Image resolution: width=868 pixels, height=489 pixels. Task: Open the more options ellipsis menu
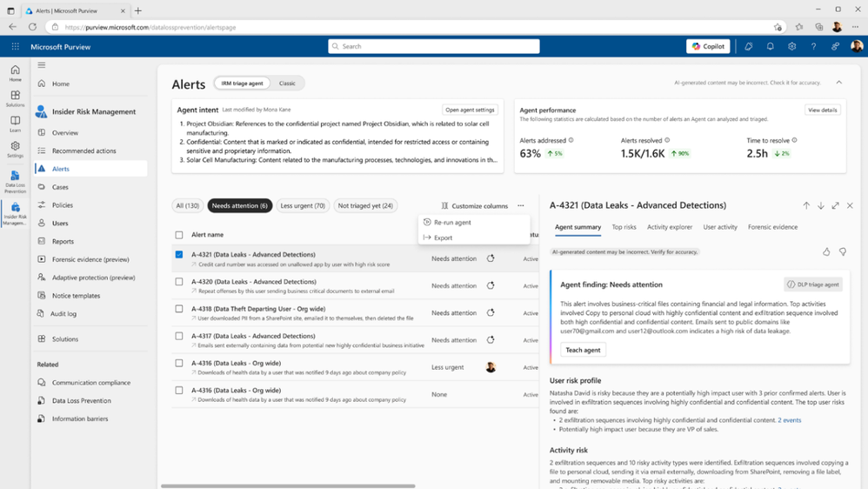tap(521, 205)
